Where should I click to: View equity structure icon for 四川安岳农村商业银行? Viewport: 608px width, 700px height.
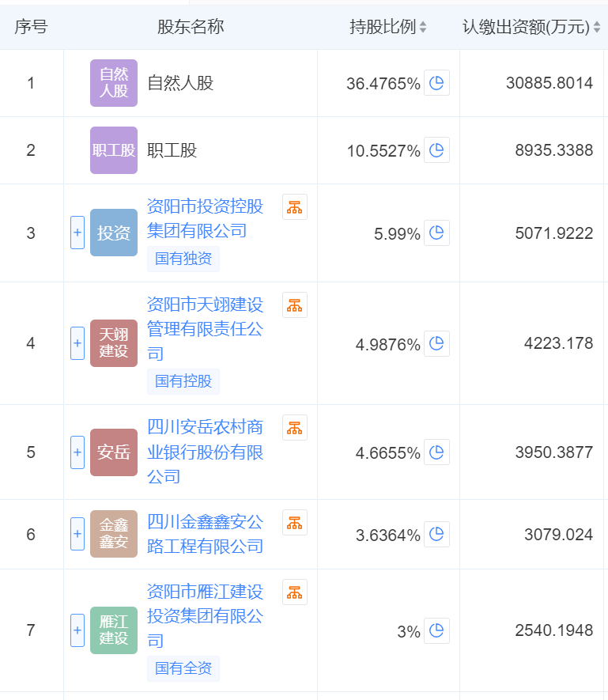coord(295,428)
